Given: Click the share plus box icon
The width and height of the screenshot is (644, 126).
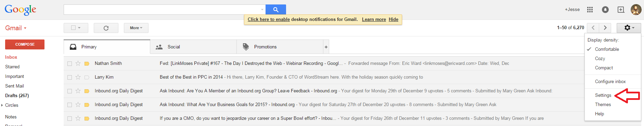Looking at the screenshot, I should point(621,10).
